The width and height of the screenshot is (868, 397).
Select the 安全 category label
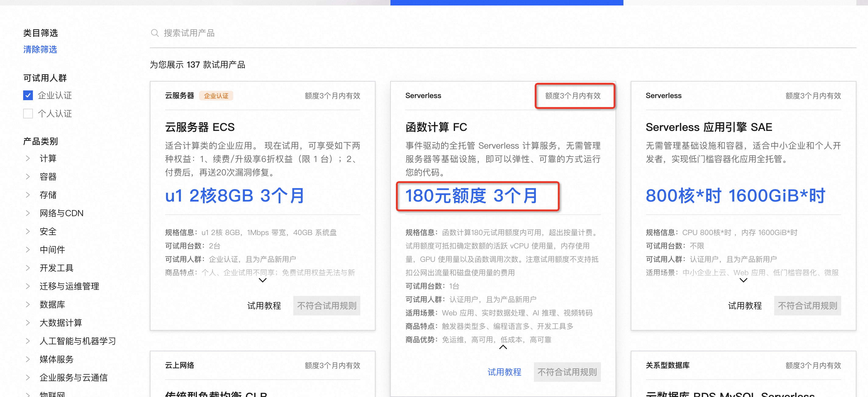(48, 231)
